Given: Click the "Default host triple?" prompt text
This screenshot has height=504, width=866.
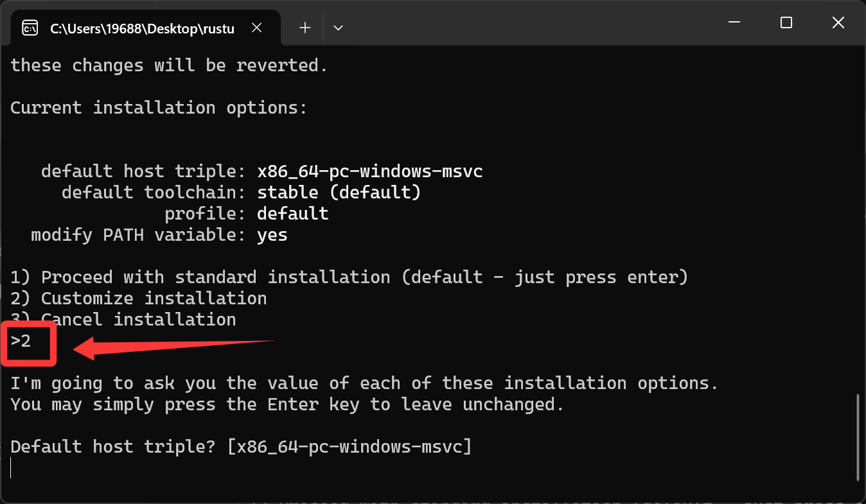Looking at the screenshot, I should coord(112,447).
